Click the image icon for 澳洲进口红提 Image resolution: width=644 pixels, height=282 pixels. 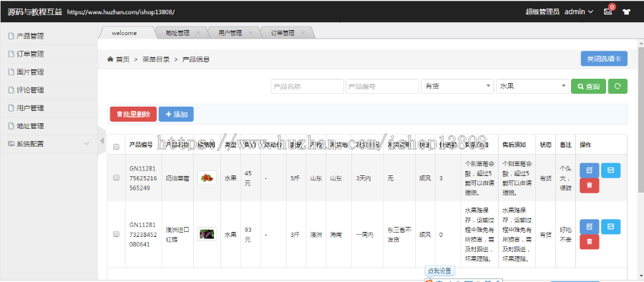pyautogui.click(x=611, y=226)
